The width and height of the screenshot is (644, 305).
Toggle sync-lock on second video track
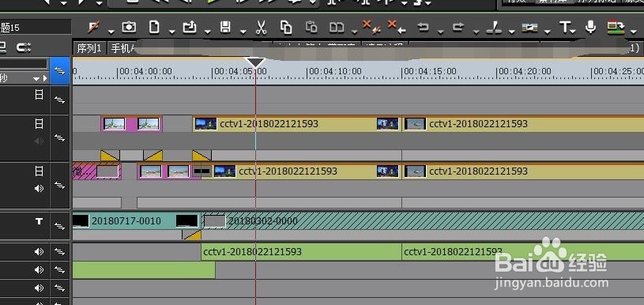click(60, 138)
